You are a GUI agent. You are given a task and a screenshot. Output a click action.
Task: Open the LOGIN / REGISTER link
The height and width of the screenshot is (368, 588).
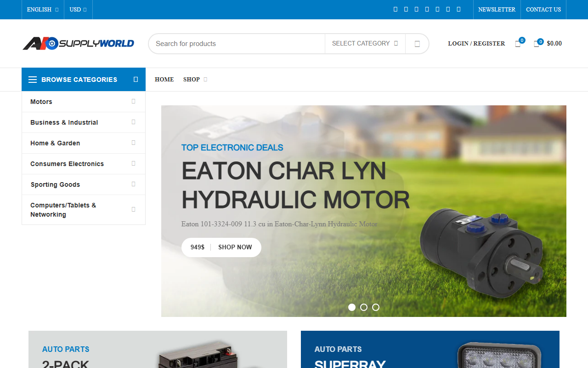[476, 44]
